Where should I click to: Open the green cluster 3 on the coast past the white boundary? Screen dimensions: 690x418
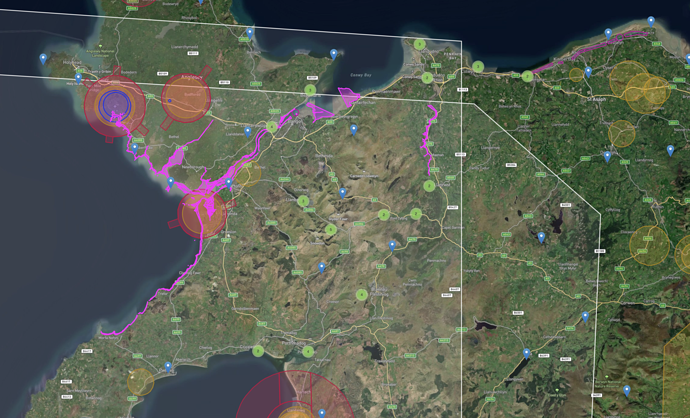(x=478, y=67)
